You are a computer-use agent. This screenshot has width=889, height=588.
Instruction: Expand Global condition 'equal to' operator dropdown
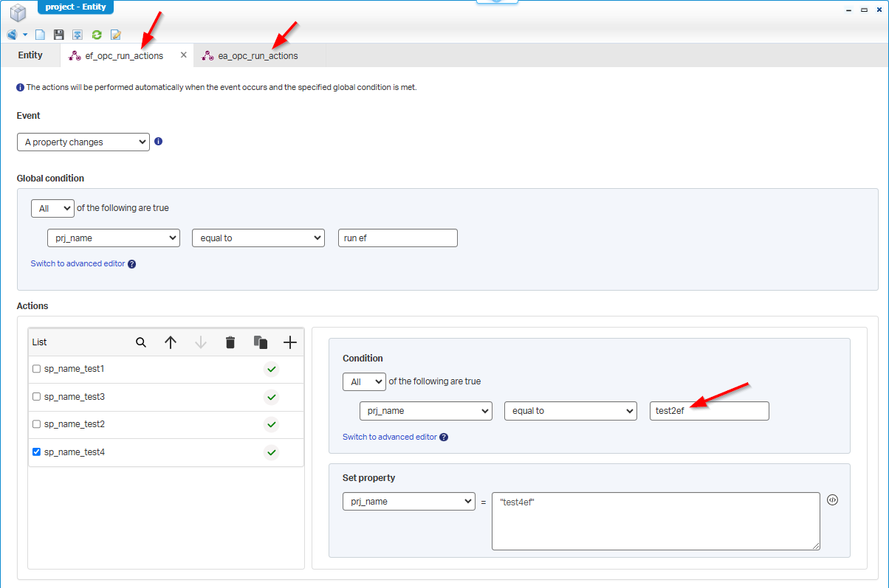(258, 238)
